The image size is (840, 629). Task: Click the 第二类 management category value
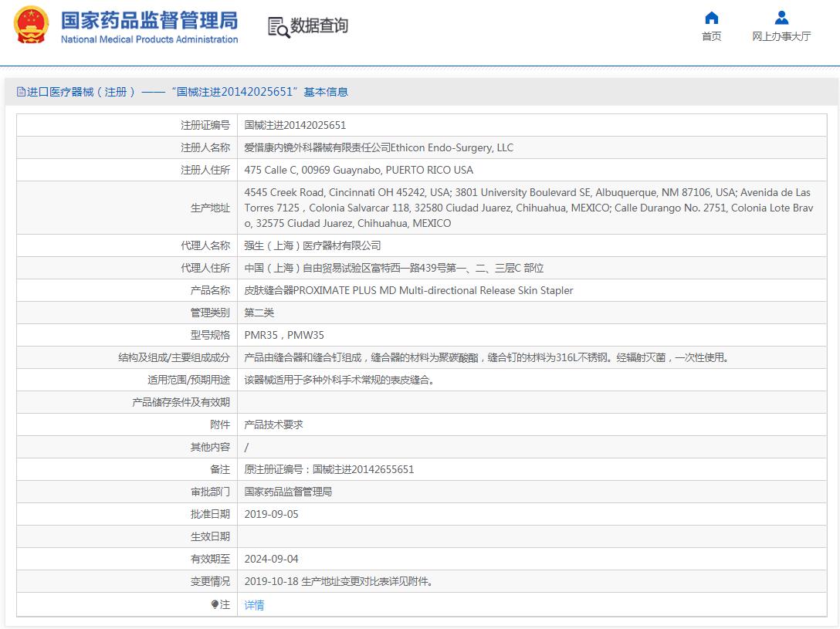(x=259, y=313)
